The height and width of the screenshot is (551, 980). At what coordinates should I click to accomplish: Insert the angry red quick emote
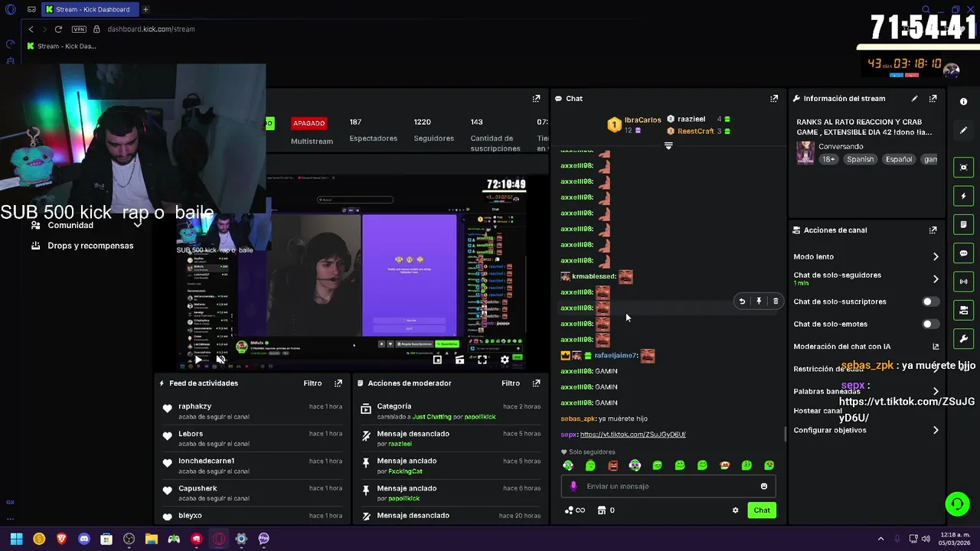pos(612,465)
